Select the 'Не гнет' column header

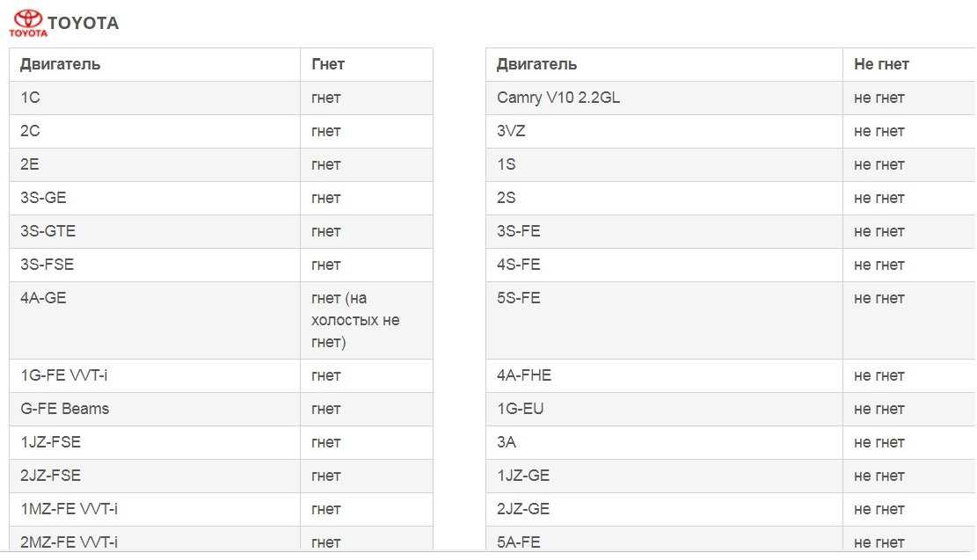[x=881, y=64]
